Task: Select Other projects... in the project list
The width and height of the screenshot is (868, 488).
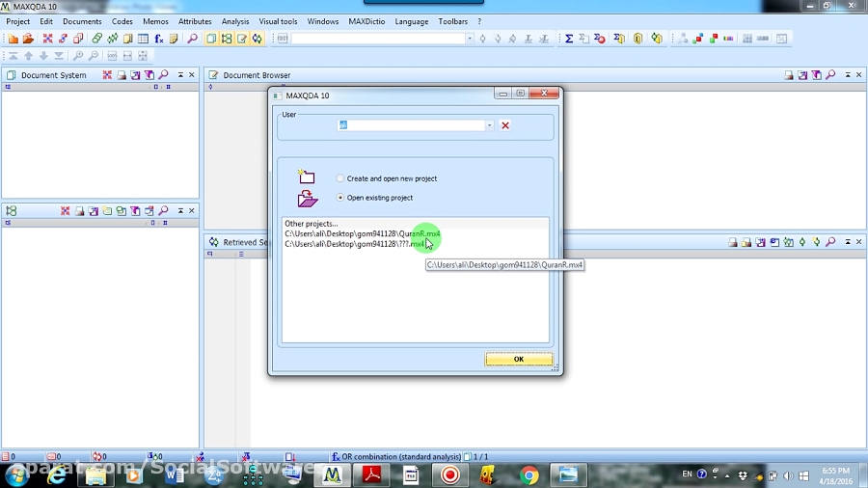Action: (x=312, y=224)
